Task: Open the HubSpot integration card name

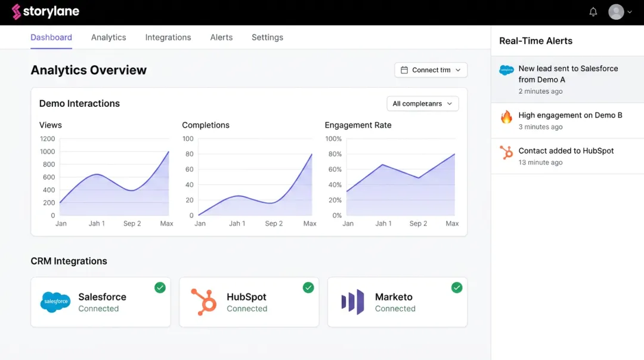Action: coord(246,297)
